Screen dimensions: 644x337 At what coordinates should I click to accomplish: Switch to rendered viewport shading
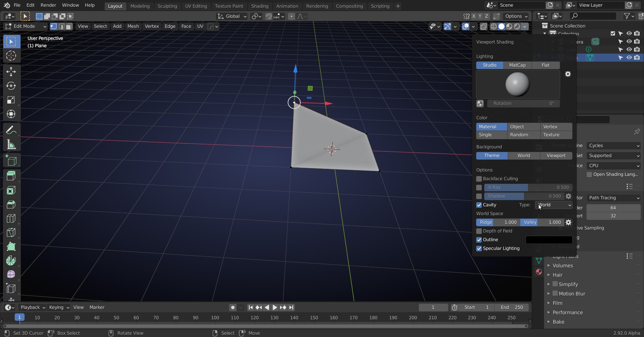(517, 26)
